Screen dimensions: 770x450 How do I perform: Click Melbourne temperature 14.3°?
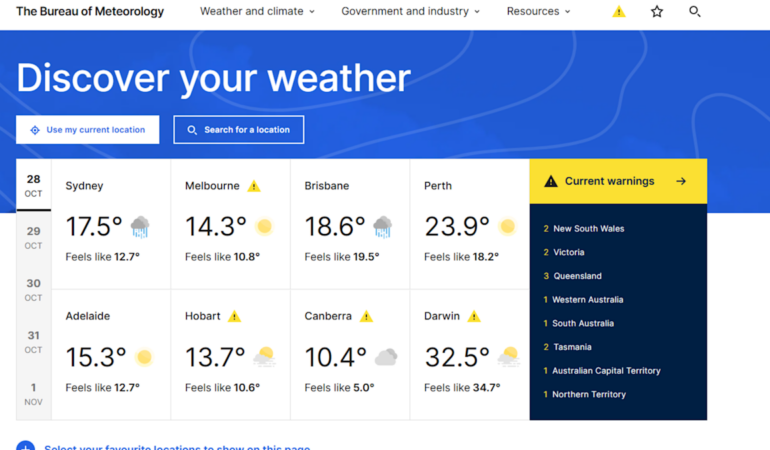tap(216, 227)
